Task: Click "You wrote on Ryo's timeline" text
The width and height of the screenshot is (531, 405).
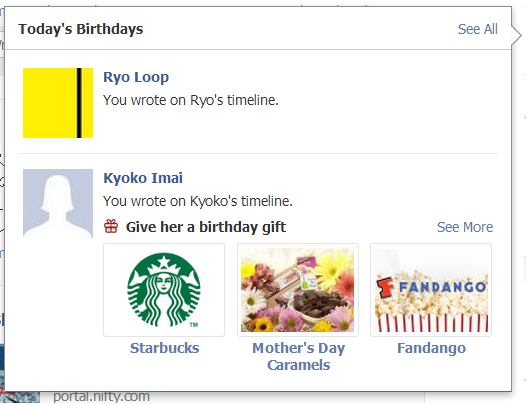Action: pos(191,100)
